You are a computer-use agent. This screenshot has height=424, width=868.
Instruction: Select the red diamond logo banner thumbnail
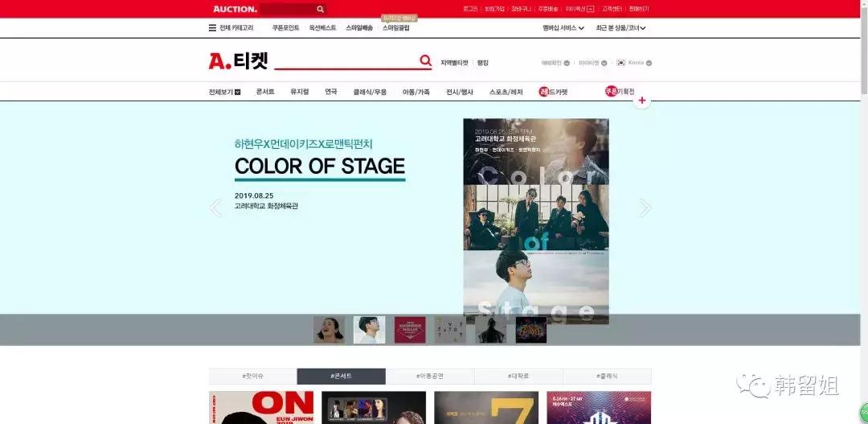click(410, 330)
